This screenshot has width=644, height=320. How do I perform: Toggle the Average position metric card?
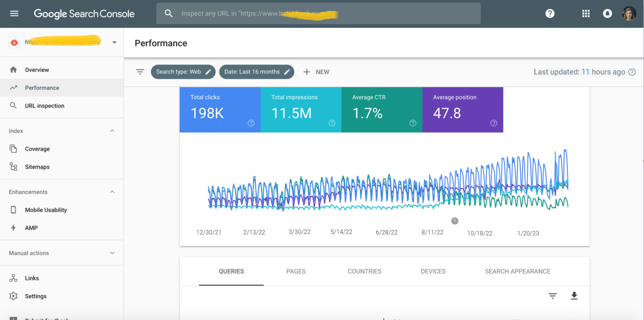(462, 110)
